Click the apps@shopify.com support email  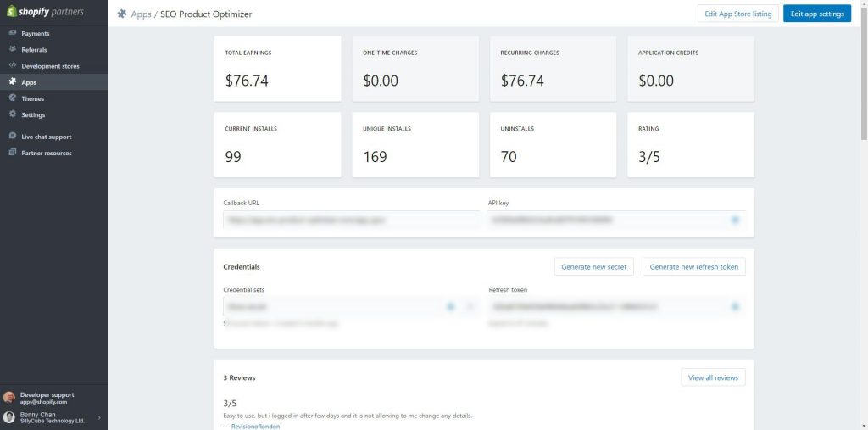click(x=44, y=402)
